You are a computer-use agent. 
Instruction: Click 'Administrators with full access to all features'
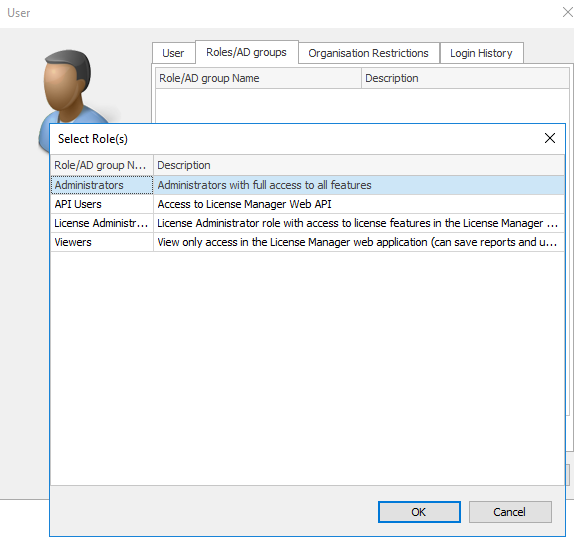[264, 185]
